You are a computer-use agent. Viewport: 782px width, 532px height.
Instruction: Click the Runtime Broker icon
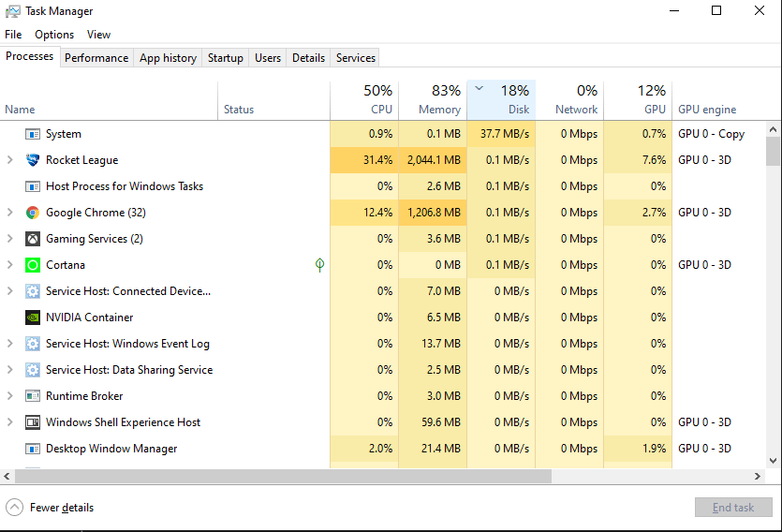point(33,396)
